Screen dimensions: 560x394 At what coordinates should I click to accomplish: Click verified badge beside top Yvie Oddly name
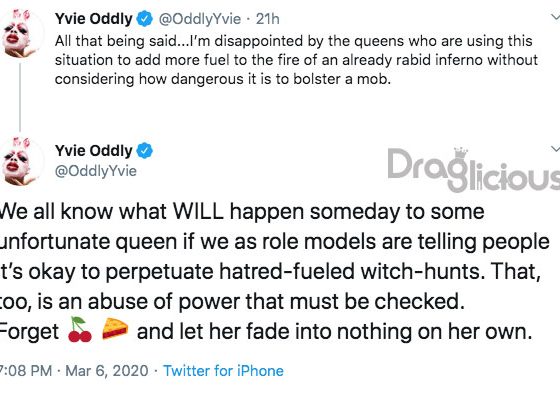(x=145, y=19)
